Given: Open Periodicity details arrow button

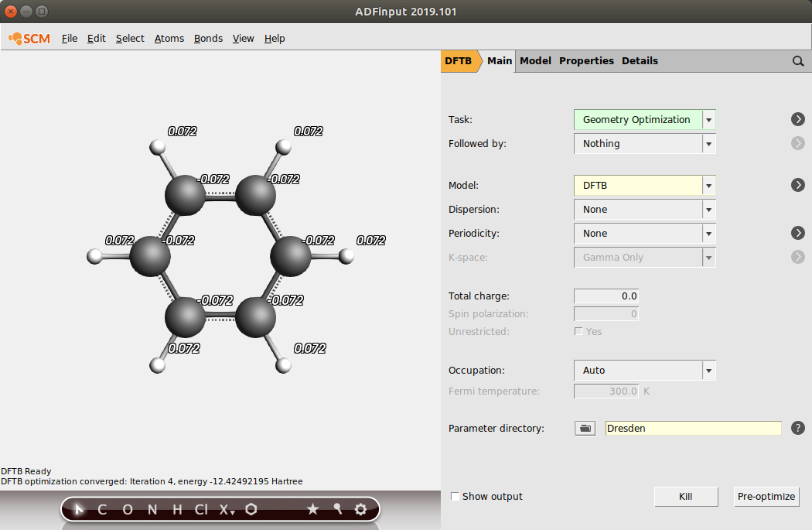Looking at the screenshot, I should coord(798,233).
